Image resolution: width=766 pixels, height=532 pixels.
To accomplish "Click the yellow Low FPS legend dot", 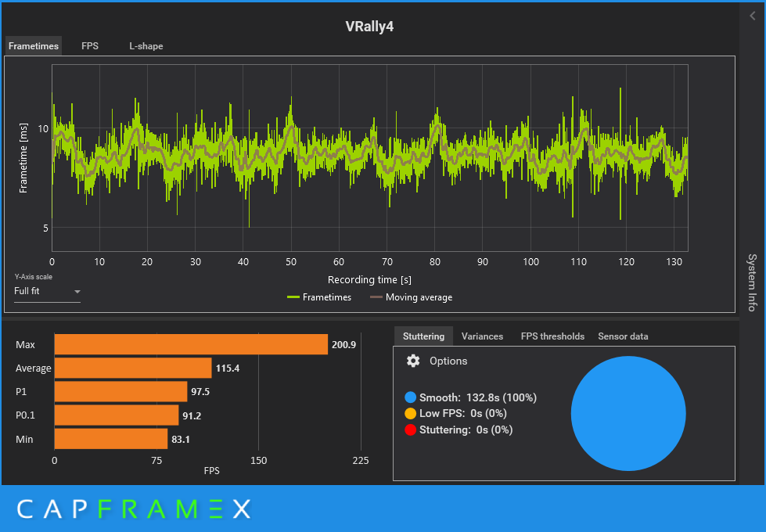I will (410, 413).
